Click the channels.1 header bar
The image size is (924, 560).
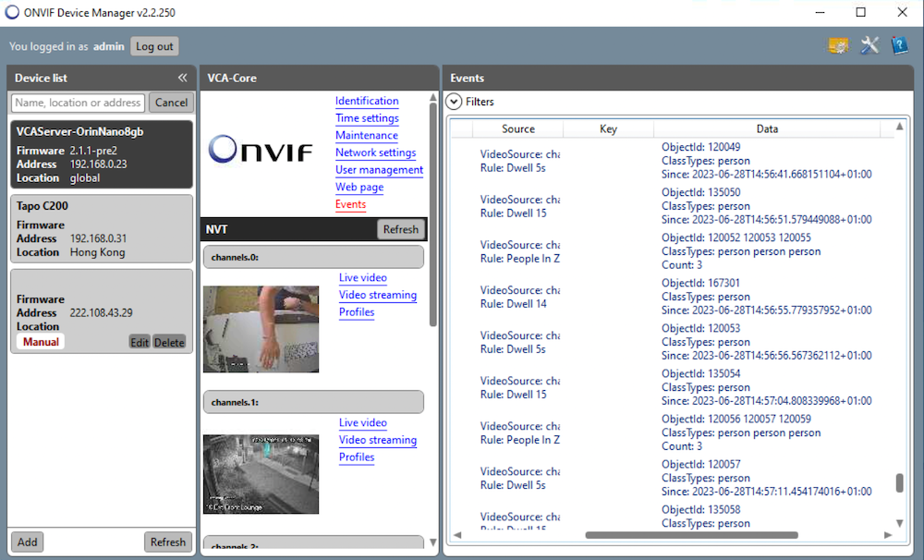pyautogui.click(x=313, y=402)
